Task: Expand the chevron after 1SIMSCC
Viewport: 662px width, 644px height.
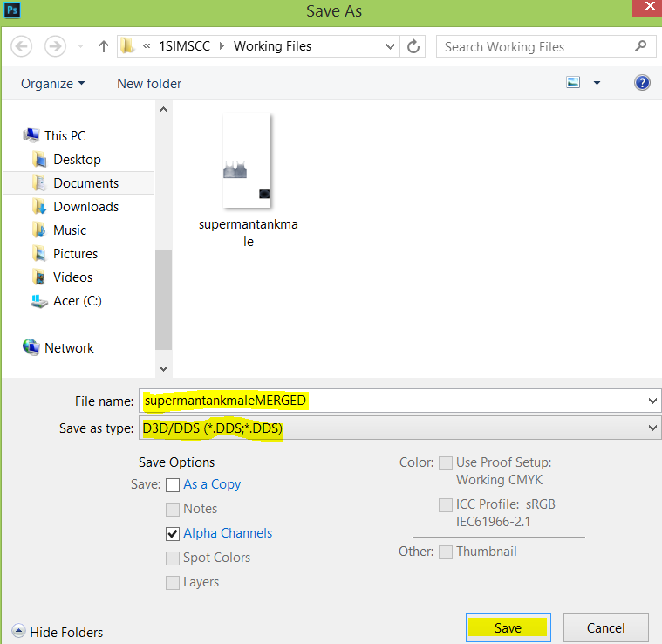Action: [222, 46]
